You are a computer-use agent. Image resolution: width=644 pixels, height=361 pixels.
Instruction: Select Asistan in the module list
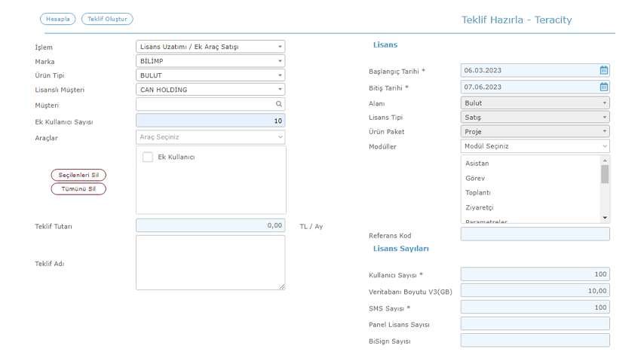pyautogui.click(x=477, y=163)
